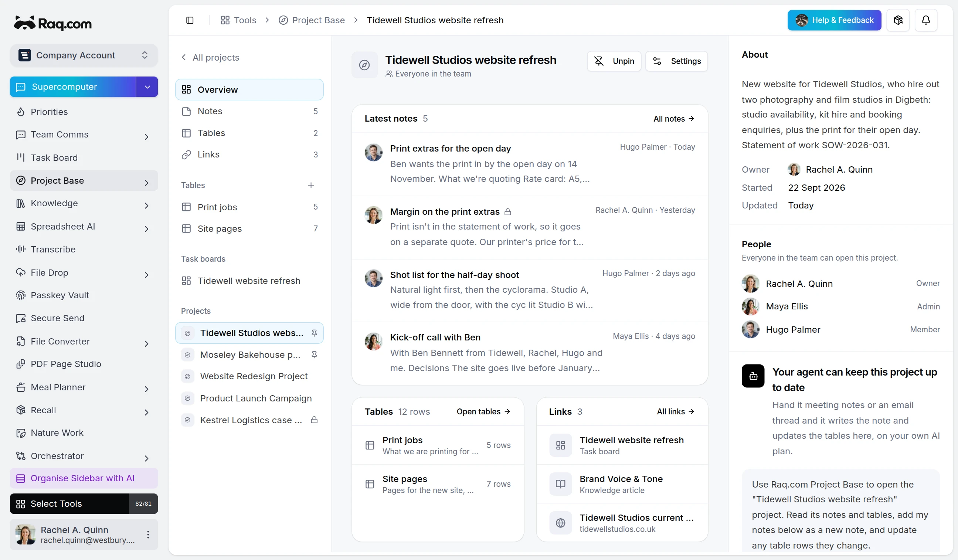Image resolution: width=958 pixels, height=560 pixels.
Task: Click Supercomputer button
Action: click(x=73, y=87)
